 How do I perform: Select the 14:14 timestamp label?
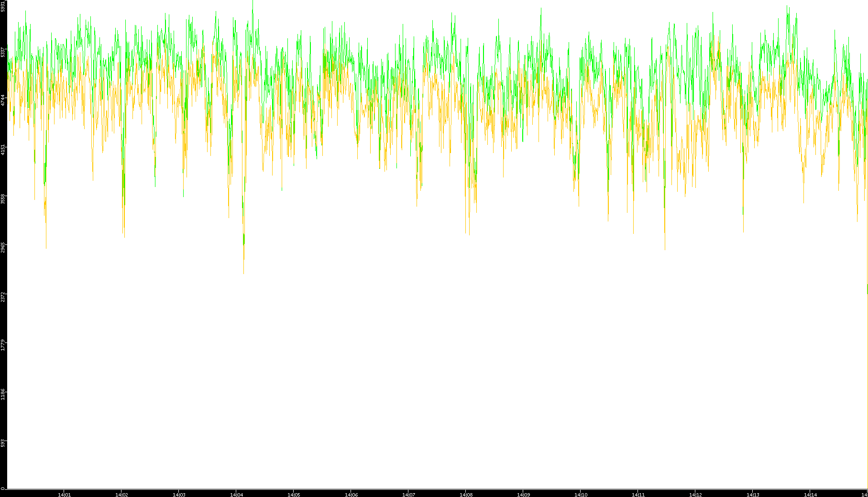pyautogui.click(x=810, y=495)
